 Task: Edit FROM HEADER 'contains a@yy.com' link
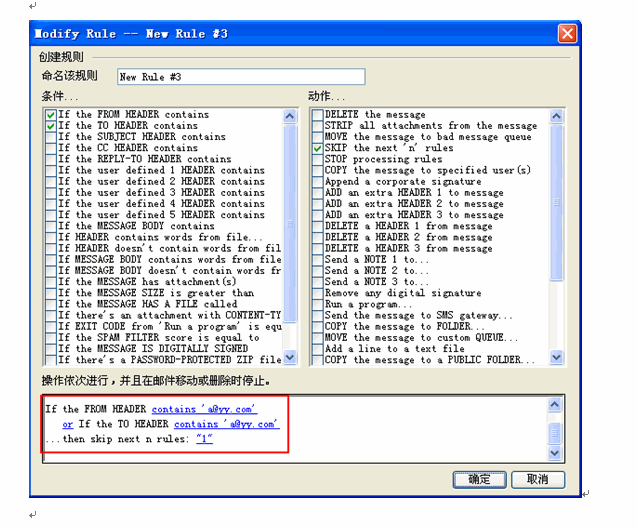click(204, 409)
